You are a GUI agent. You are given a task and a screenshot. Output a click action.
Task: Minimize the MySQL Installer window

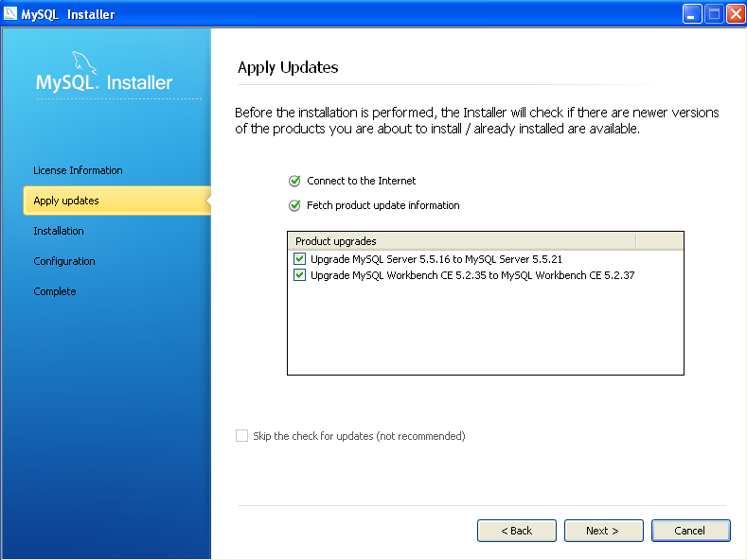692,14
